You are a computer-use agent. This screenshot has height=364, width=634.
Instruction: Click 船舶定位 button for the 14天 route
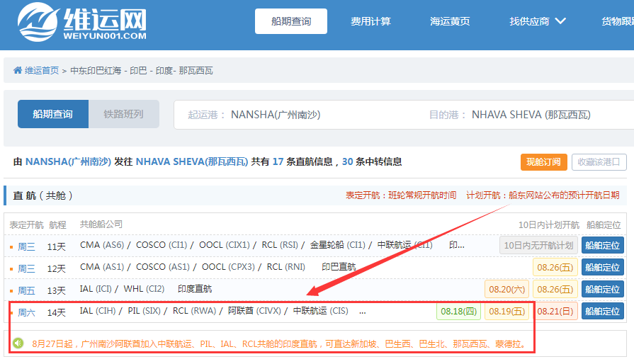pos(602,311)
